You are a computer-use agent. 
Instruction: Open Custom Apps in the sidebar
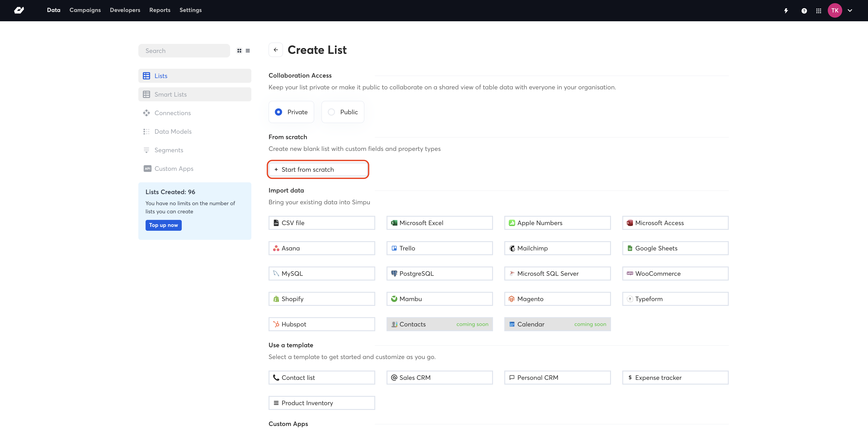195,169
